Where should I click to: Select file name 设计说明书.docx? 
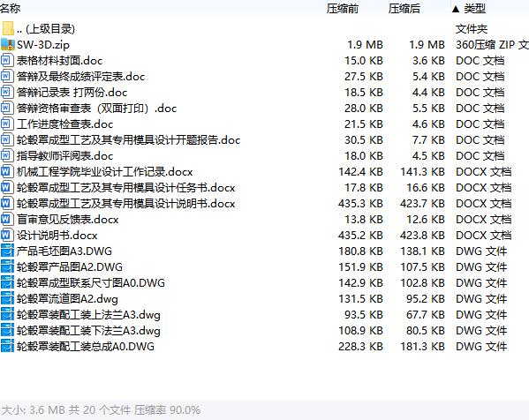tap(57, 236)
